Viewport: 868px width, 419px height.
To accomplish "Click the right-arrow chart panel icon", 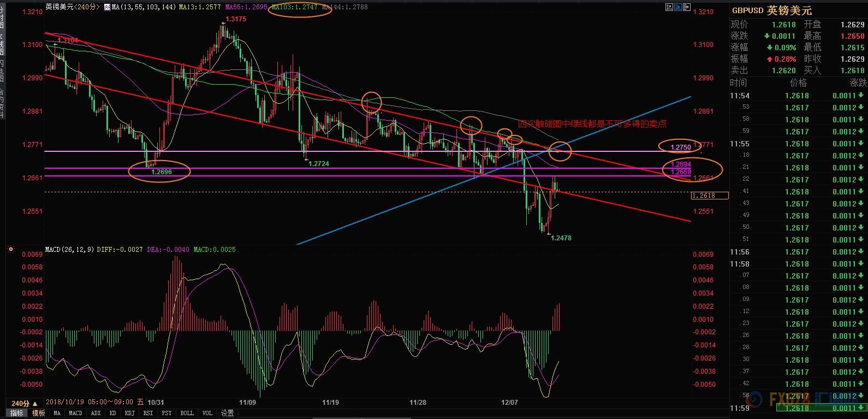I will pos(686,8).
